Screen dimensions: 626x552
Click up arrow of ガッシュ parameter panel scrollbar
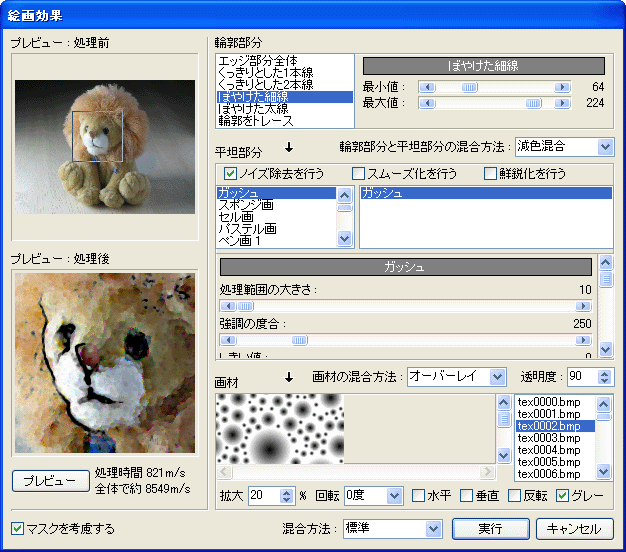pyautogui.click(x=606, y=263)
